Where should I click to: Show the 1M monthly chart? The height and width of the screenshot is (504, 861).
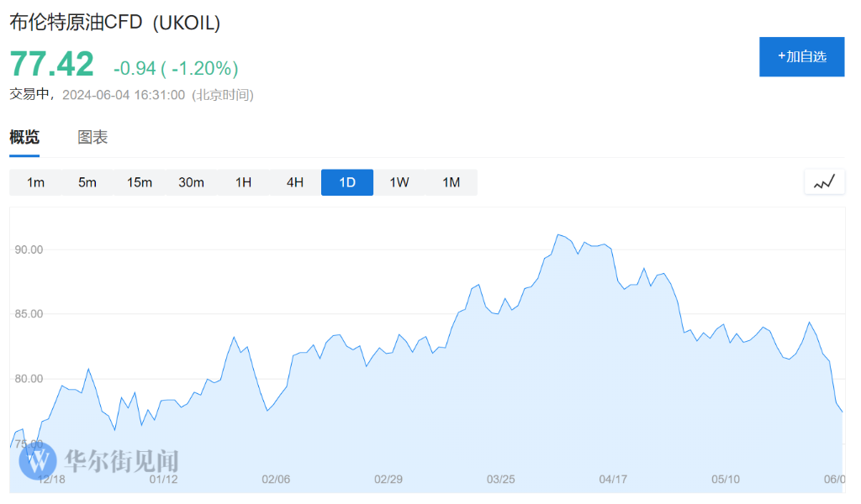tap(452, 182)
